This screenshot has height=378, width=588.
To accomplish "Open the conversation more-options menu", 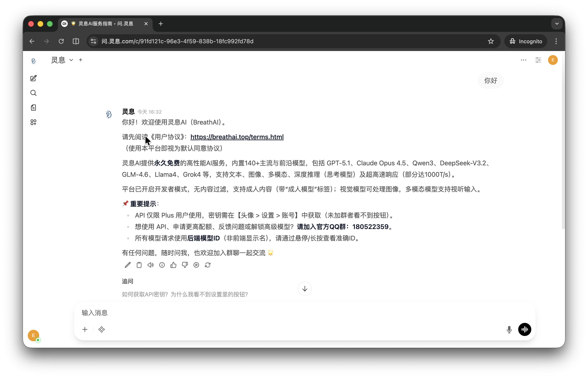I will pyautogui.click(x=523, y=60).
